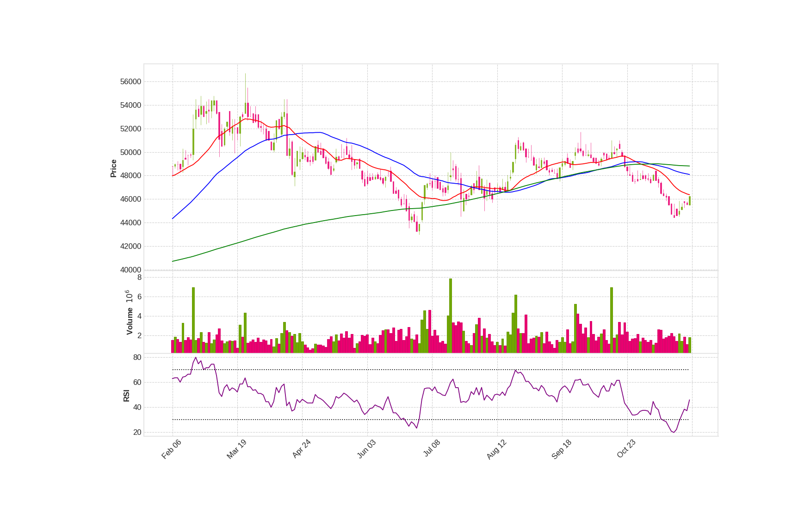Click the Jul 08 date label
Image resolution: width=798 pixels, height=532 pixels.
[x=432, y=449]
